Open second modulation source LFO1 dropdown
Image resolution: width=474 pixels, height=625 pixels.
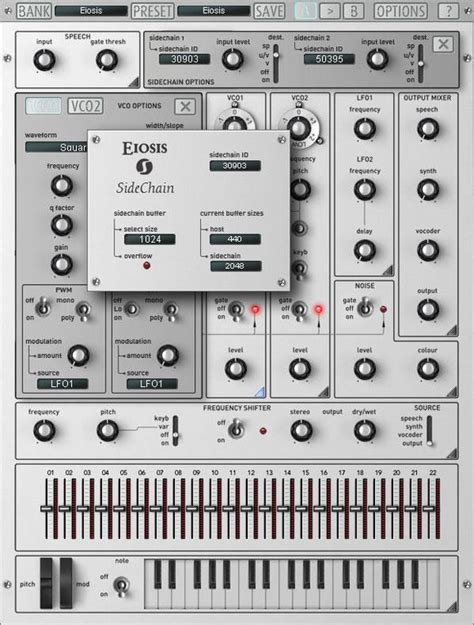(152, 384)
